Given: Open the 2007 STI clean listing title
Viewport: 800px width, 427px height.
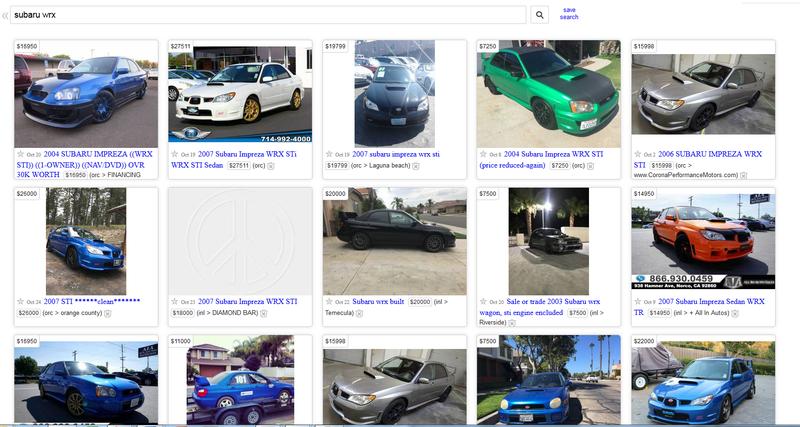Looking at the screenshot, I should tap(92, 302).
